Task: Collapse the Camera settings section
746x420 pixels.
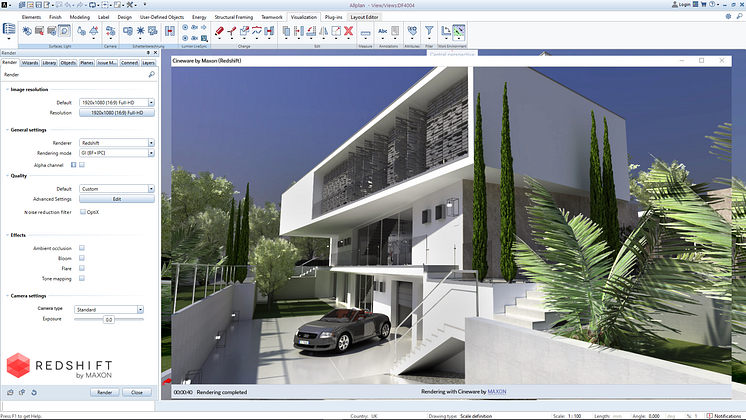Action: point(7,296)
